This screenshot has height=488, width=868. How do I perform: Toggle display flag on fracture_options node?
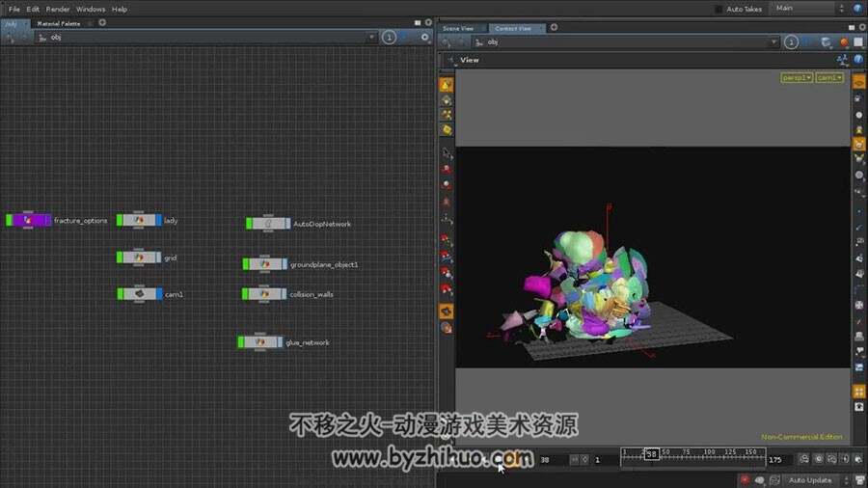click(48, 220)
